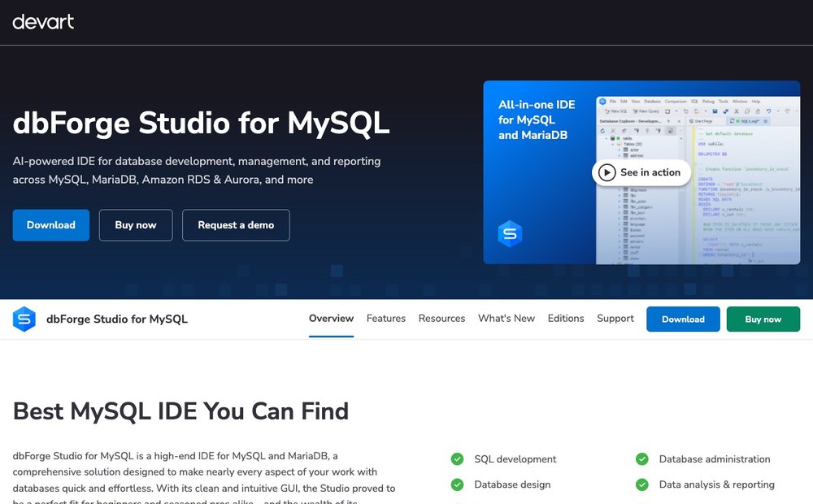813x504 pixels.
Task: Click the dbForge S logo in video banner
Action: pos(510,234)
